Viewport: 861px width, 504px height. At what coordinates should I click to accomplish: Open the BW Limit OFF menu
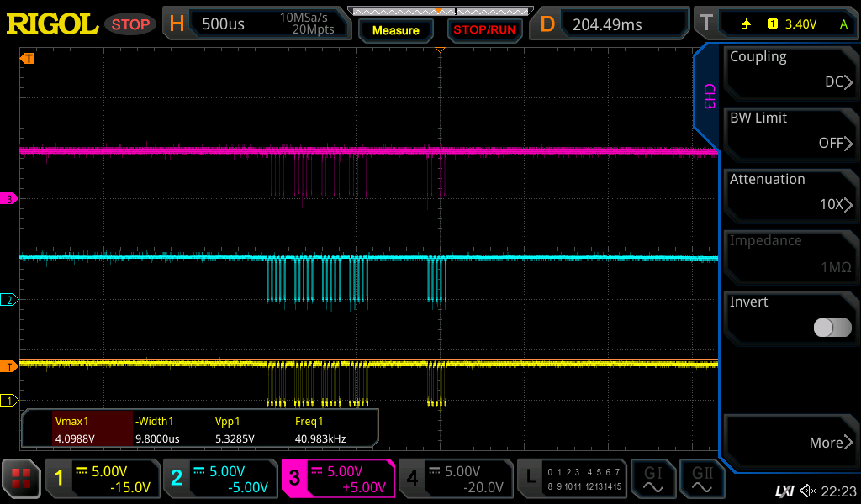point(790,135)
